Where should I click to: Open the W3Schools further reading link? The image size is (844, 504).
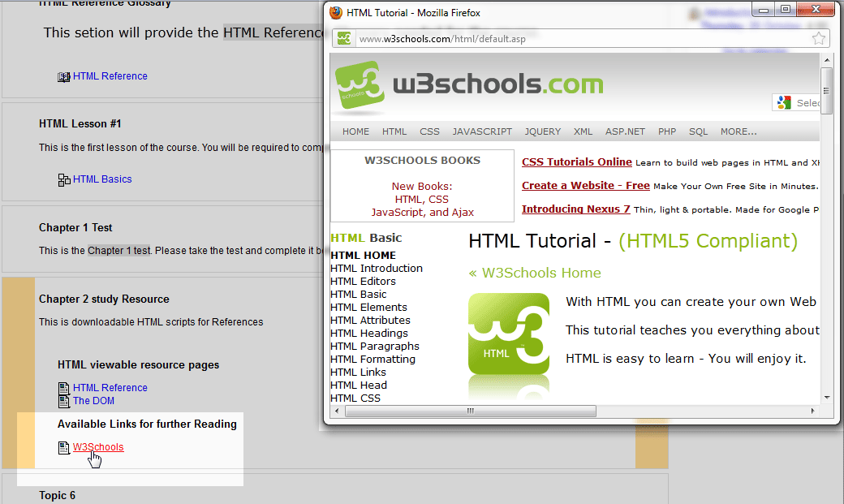98,447
